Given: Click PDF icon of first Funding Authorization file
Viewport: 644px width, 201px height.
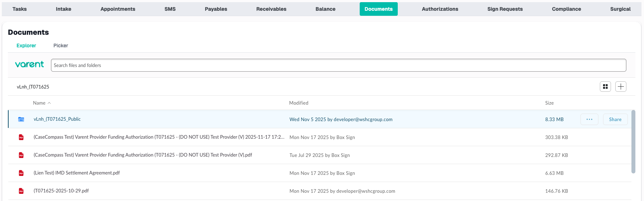Looking at the screenshot, I should click(x=21, y=137).
